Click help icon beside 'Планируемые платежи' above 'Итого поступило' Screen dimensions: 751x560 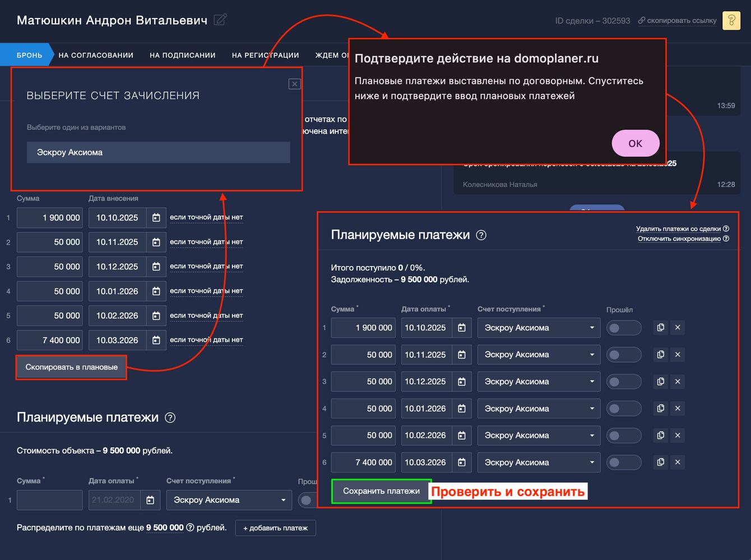pyautogui.click(x=481, y=235)
